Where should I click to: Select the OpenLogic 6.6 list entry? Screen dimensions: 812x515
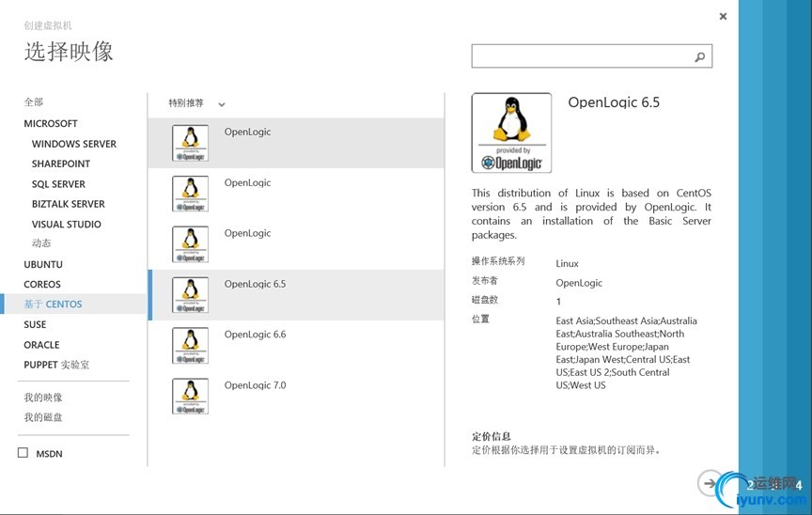(x=296, y=346)
